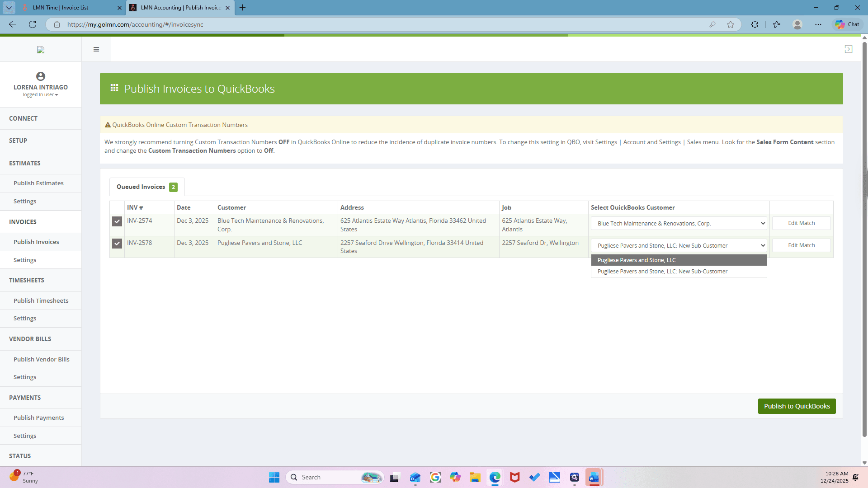Click the page vertical scrollbar
Viewport: 868px width, 488px height.
click(864, 239)
